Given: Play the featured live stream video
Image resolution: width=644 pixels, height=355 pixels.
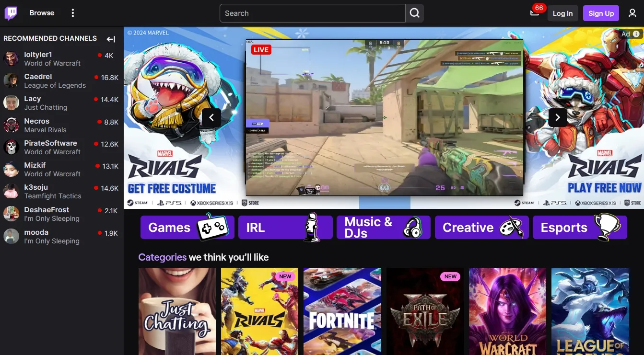Looking at the screenshot, I should click(x=384, y=117).
